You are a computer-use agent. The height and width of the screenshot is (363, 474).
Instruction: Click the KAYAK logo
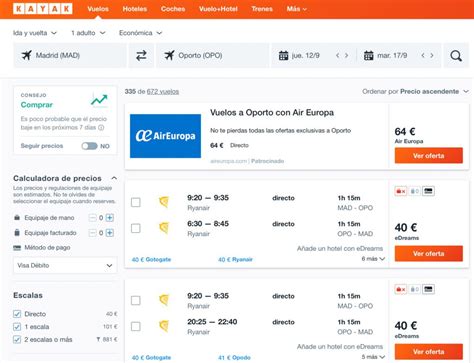click(43, 9)
